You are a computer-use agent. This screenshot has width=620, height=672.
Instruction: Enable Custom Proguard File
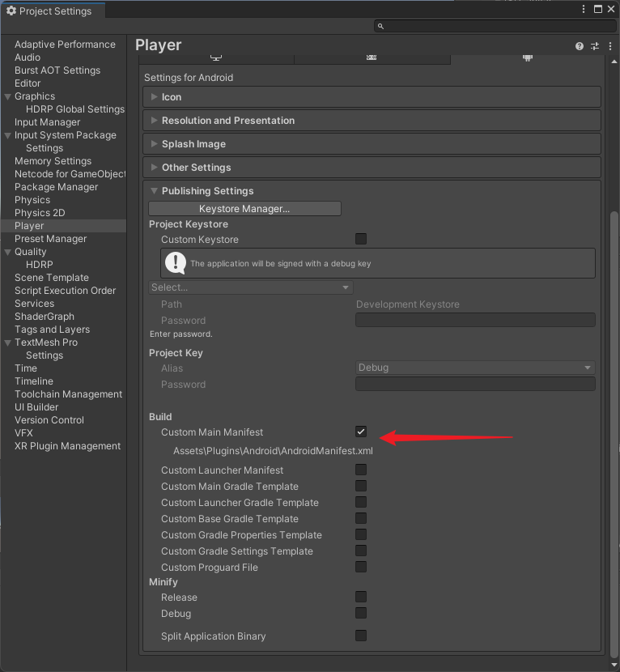[361, 567]
